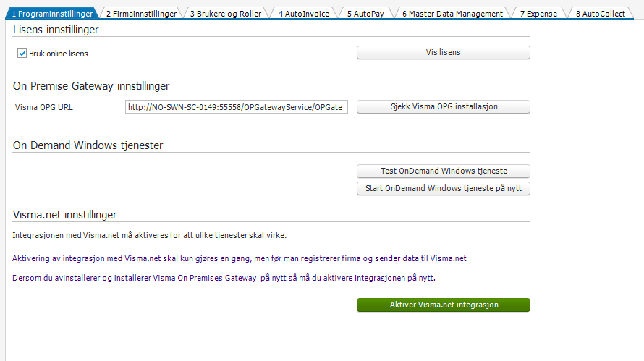644x361 pixels.
Task: Select the AutoInvoice tab
Action: click(303, 14)
